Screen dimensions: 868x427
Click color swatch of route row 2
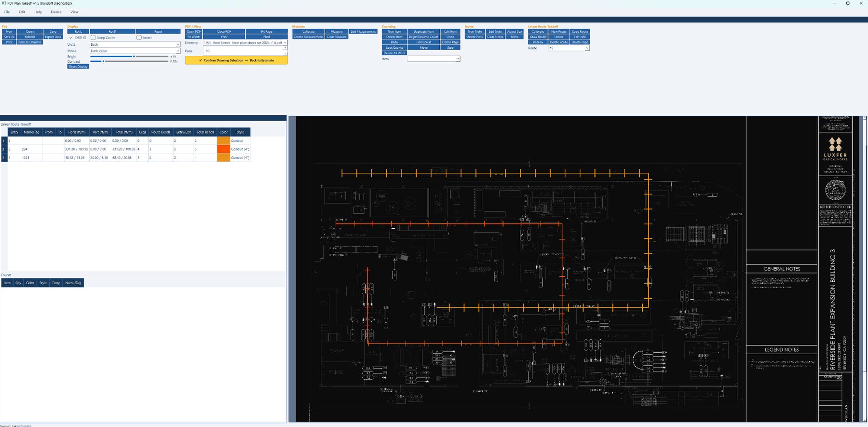point(223,149)
